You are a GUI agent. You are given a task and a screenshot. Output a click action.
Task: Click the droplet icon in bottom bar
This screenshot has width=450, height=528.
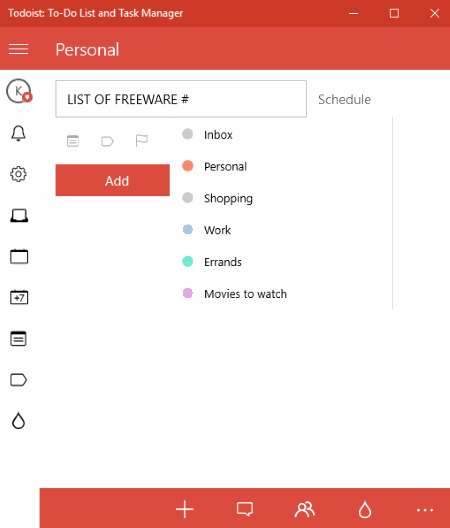pyautogui.click(x=365, y=509)
